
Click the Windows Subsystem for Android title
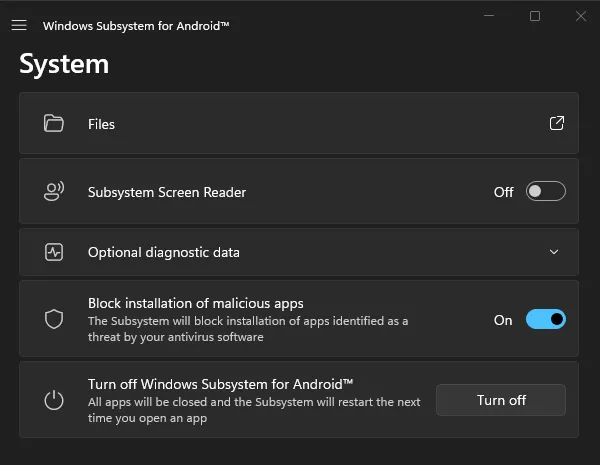point(136,26)
